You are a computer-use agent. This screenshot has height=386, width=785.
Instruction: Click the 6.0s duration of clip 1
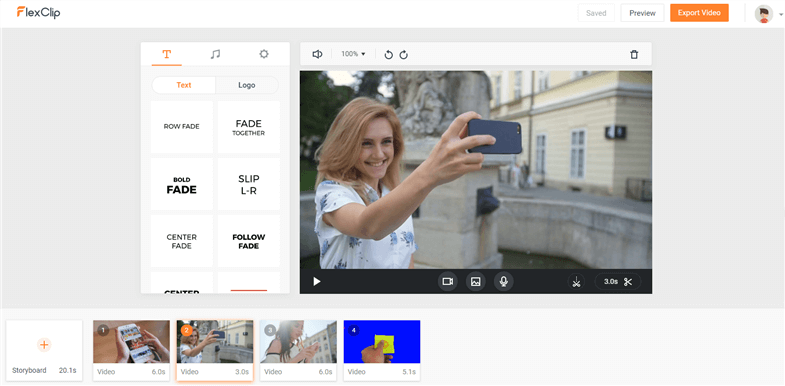[x=158, y=372]
